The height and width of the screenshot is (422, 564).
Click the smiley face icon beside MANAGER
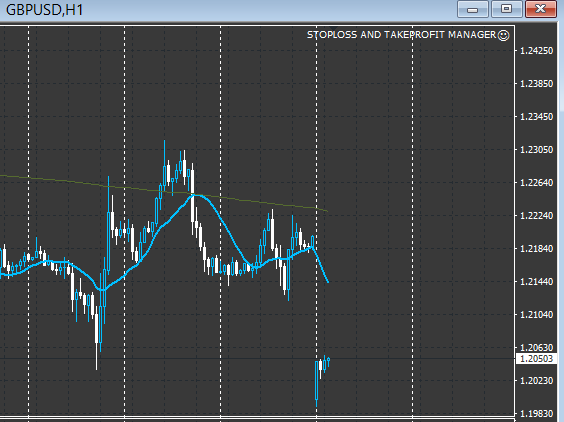coord(504,35)
